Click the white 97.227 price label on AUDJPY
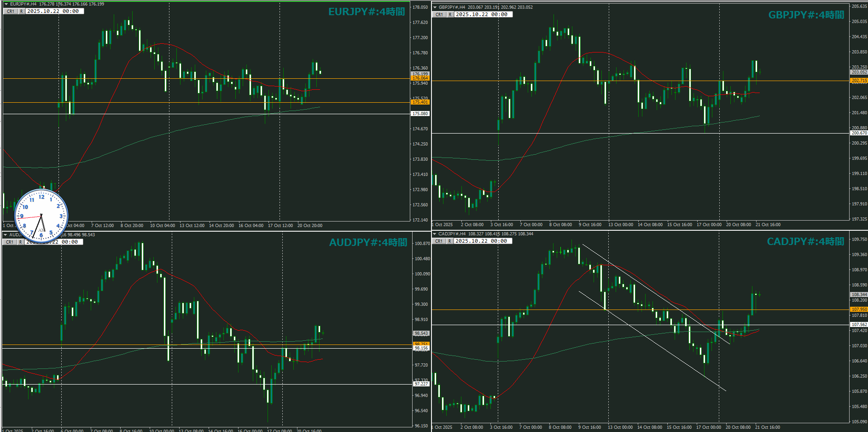The height and width of the screenshot is (432, 868). pos(421,384)
